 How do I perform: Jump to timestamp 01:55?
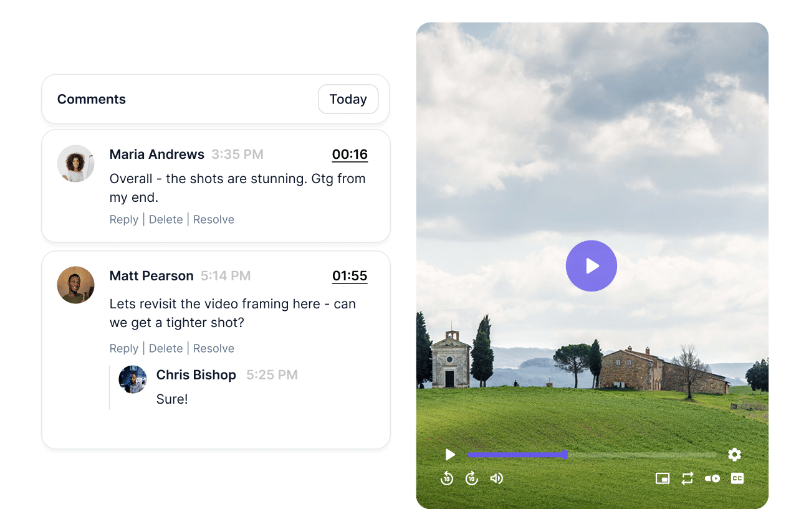(x=350, y=276)
